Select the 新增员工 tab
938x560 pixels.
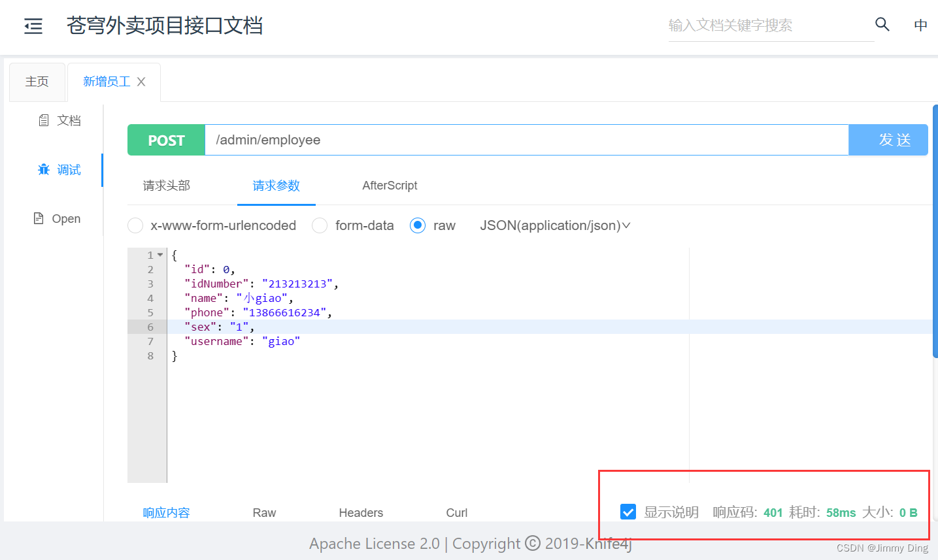point(107,82)
